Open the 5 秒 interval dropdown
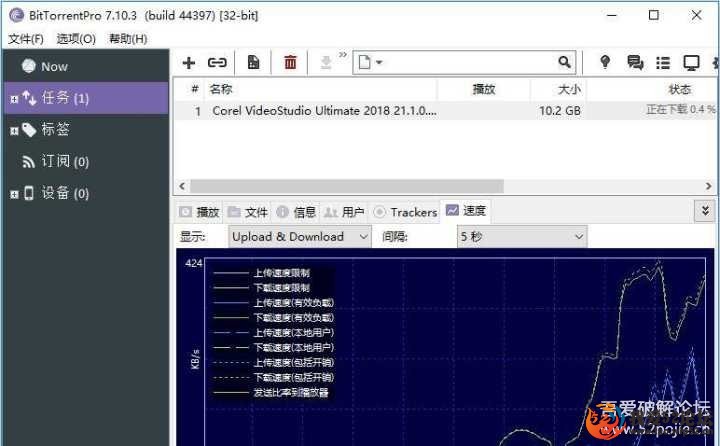Screen dimensions: 720x446 [x=522, y=237]
